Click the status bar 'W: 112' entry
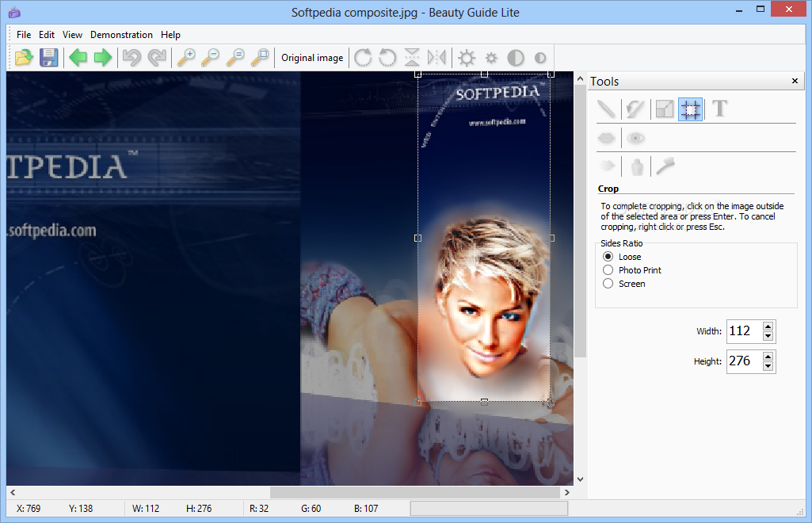 (146, 509)
